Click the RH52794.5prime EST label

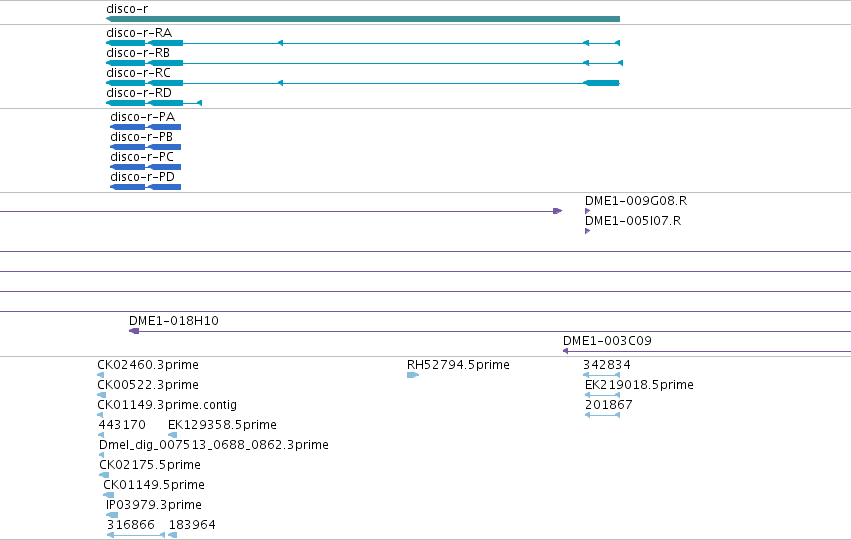(x=459, y=365)
